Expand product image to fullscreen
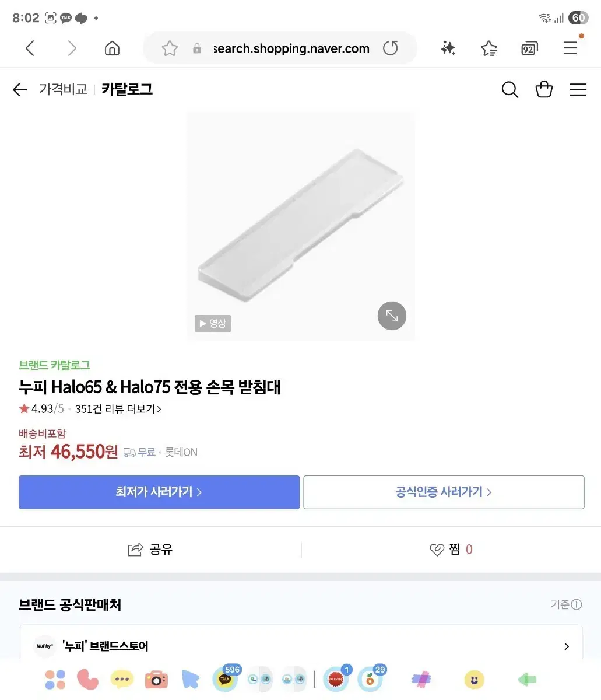The height and width of the screenshot is (700, 601). [x=392, y=316]
